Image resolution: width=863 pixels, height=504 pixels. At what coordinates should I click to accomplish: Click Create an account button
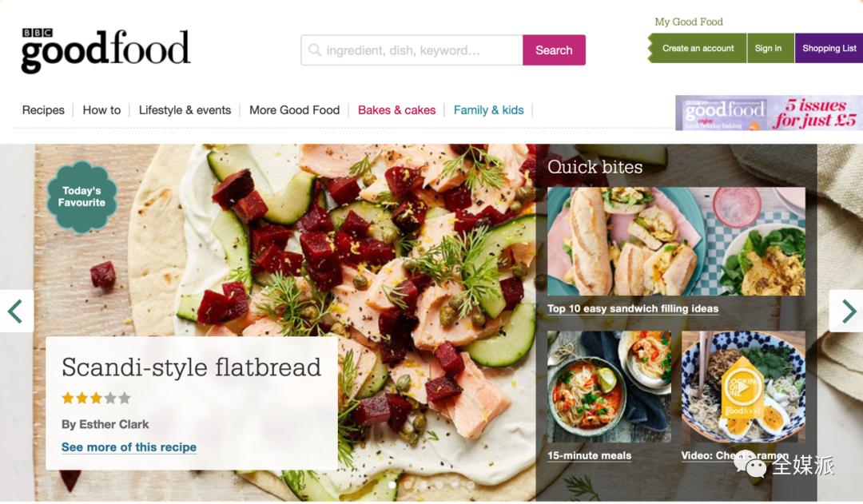coord(698,48)
